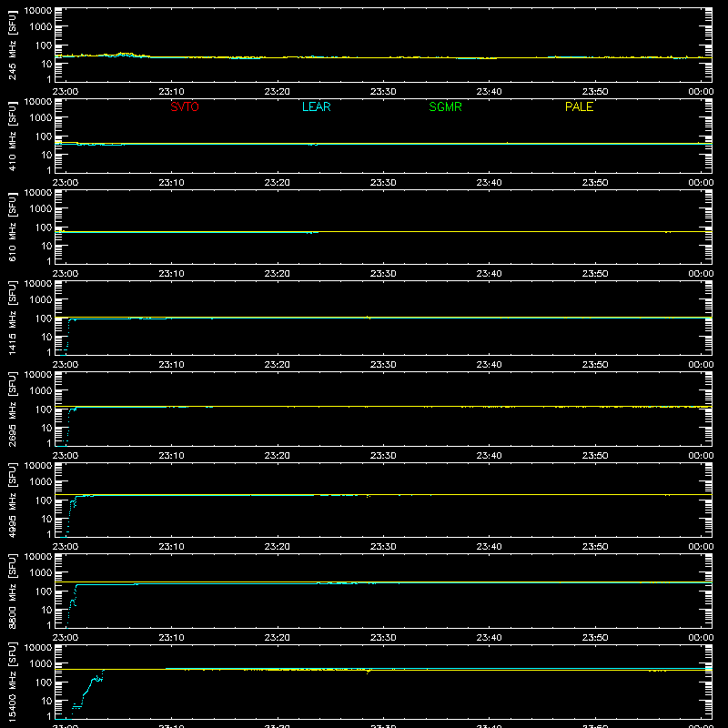Click 23:40 tick under the 4995 MHz plot
Screen dimensions: 728x728
(x=489, y=547)
